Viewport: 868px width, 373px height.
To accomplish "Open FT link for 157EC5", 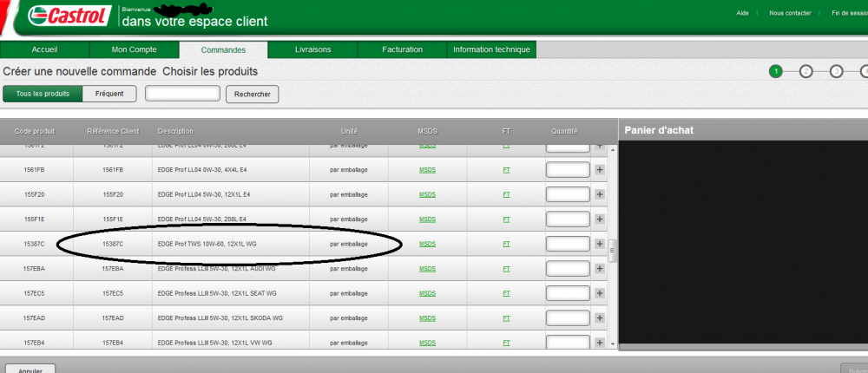I will [506, 293].
